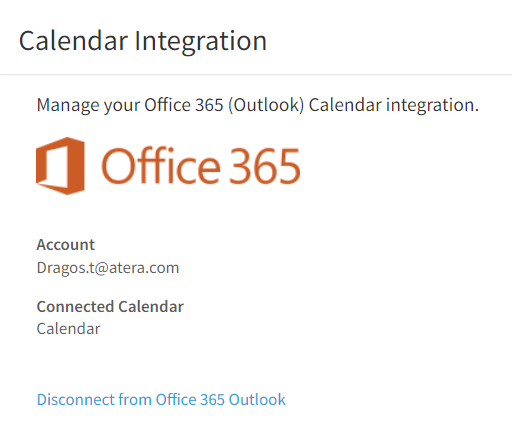Click the word integration ending the description
The image size is (512, 446).
pos(432,105)
